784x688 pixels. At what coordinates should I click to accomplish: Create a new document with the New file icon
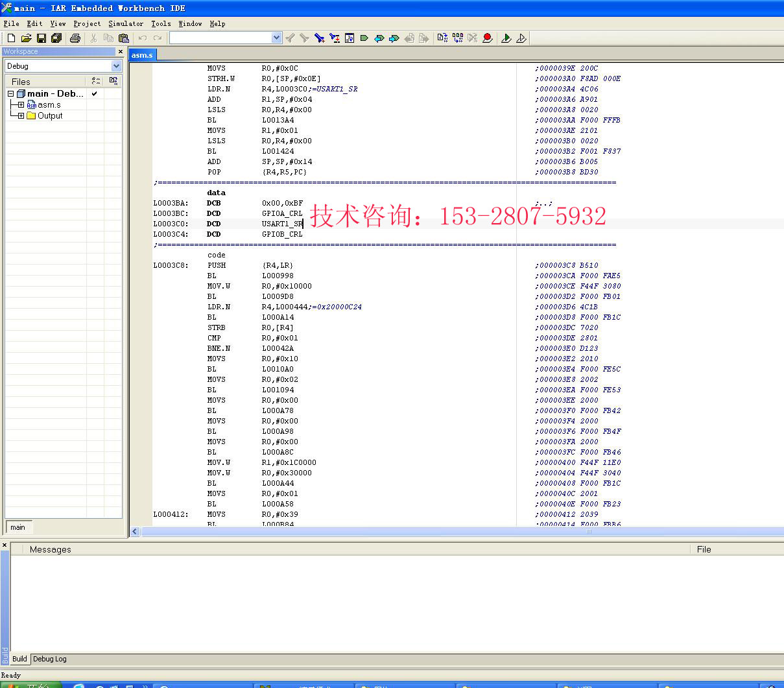[11, 38]
